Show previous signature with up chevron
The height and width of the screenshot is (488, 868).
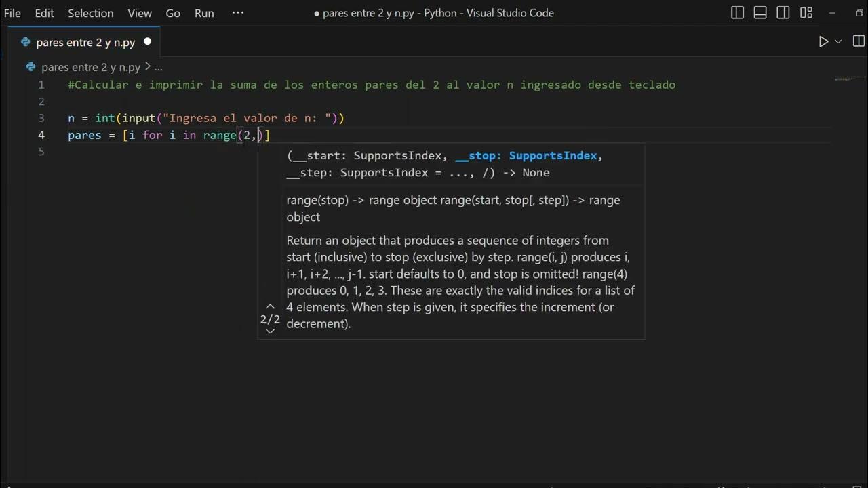click(x=270, y=306)
